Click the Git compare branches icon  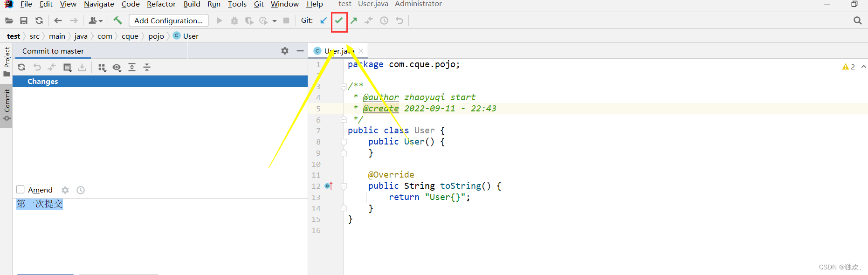[x=369, y=21]
